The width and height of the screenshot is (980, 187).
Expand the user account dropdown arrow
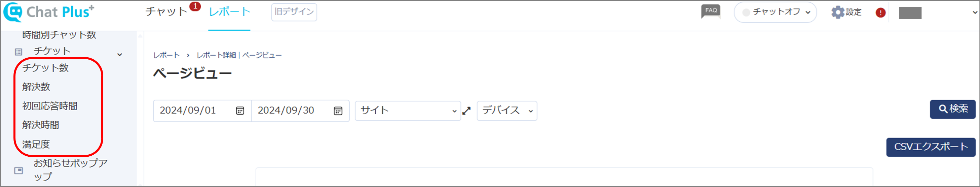(975, 12)
